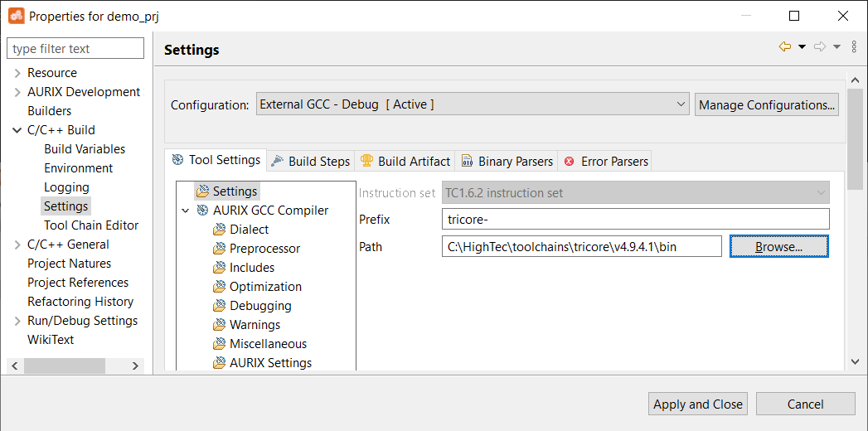Select Project Natures item
The height and width of the screenshot is (431, 868).
click(x=69, y=264)
